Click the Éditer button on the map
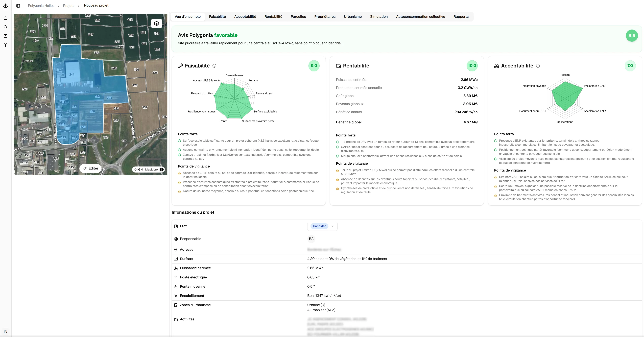Screen dimensions: 644x337 click(90, 168)
